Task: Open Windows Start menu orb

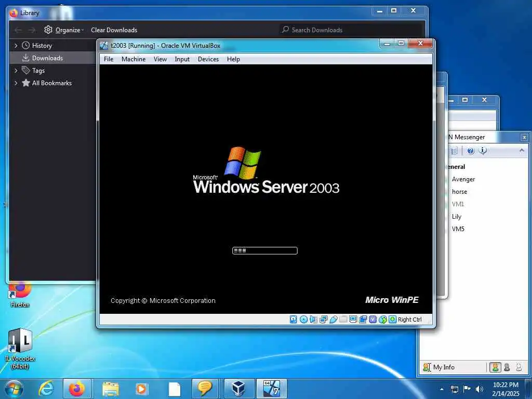Action: (x=14, y=389)
